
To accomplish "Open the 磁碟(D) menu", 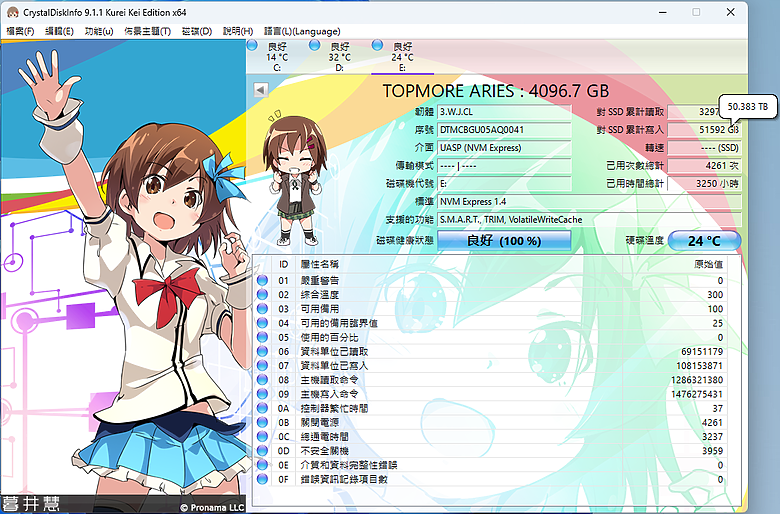I will coord(197,31).
